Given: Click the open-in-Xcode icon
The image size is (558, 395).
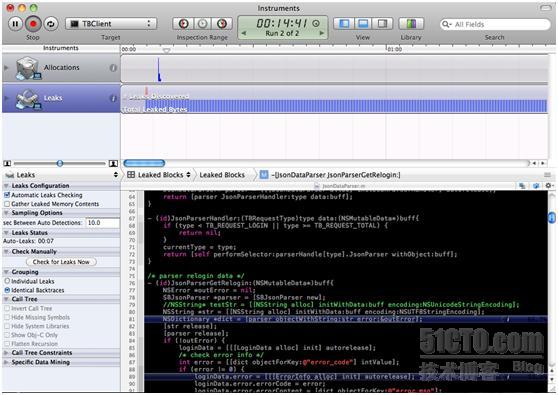Looking at the screenshot, I should [x=536, y=185].
